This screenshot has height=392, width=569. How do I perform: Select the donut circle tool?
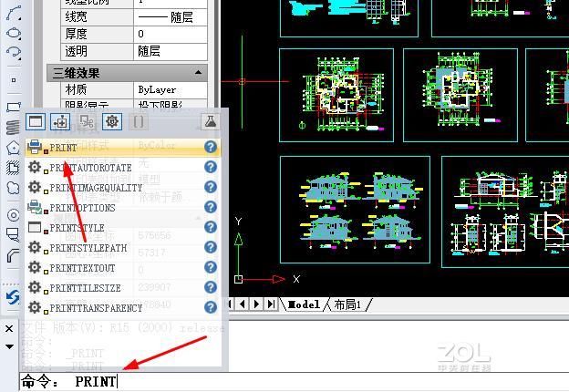pyautogui.click(x=14, y=215)
